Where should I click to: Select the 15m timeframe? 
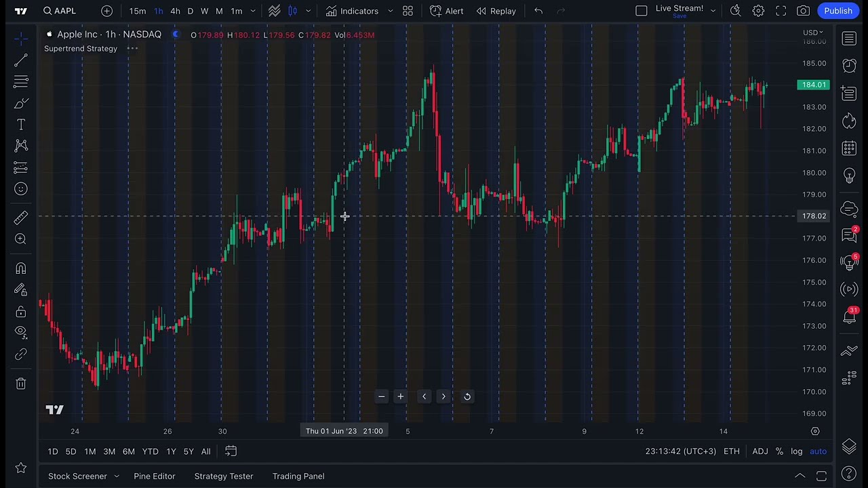coord(138,11)
